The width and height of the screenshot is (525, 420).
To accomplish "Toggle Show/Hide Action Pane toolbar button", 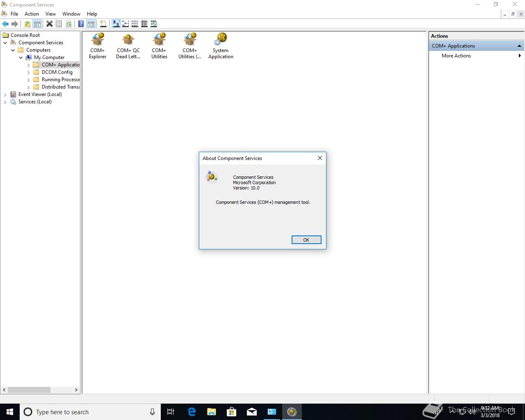I will [91, 24].
